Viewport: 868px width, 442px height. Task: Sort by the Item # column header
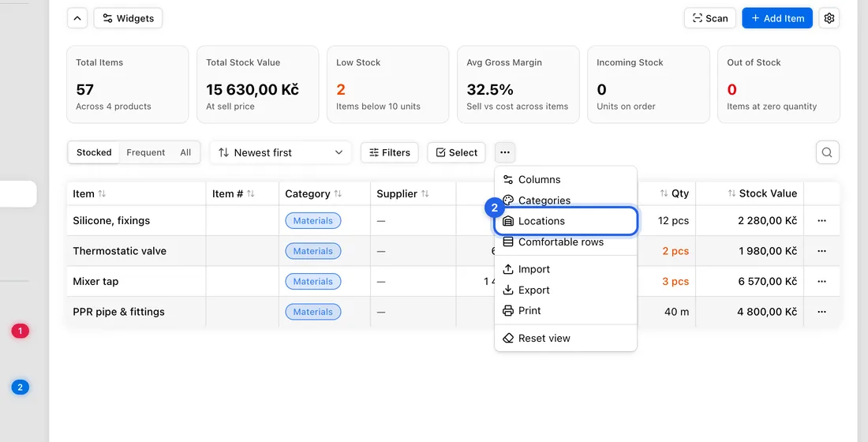[x=234, y=193]
